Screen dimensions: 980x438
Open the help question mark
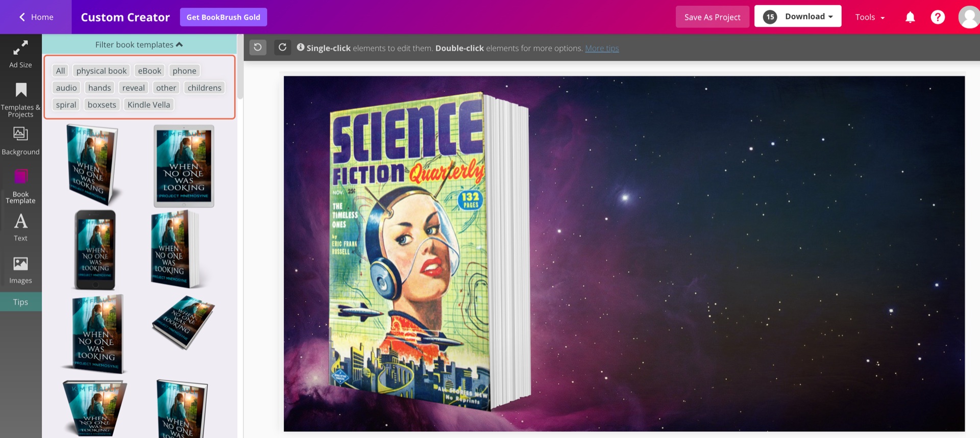(938, 17)
